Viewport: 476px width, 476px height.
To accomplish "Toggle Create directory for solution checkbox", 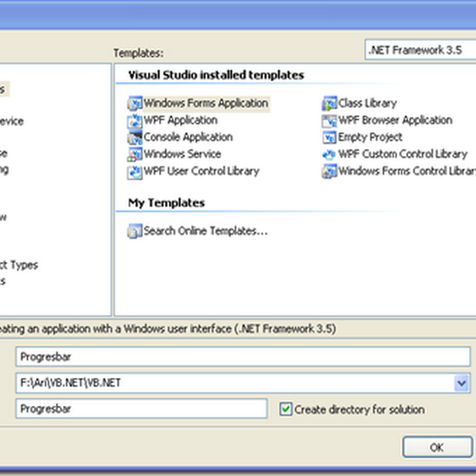I will click(286, 409).
